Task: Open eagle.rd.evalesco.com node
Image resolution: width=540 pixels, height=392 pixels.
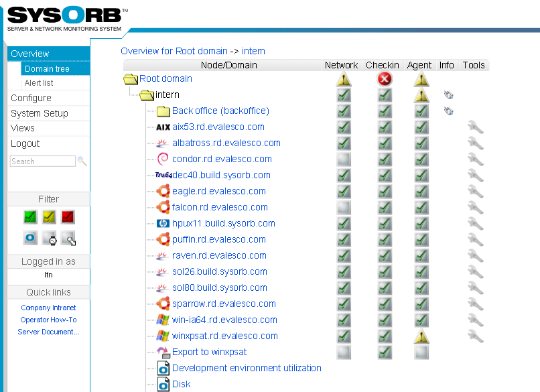Action: click(219, 191)
